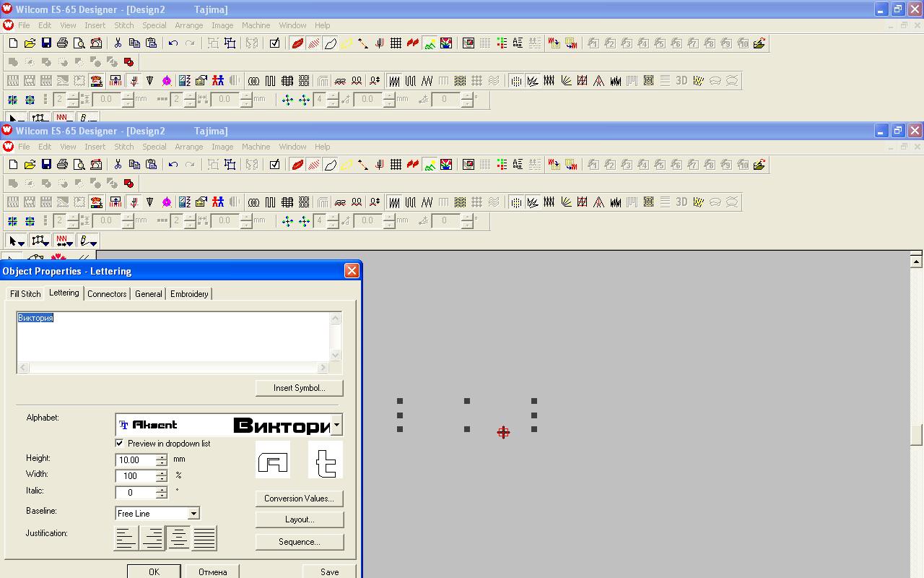Screen dimensions: 924x578
Task: Select left justification in the Lettering dialog
Action: coord(126,538)
